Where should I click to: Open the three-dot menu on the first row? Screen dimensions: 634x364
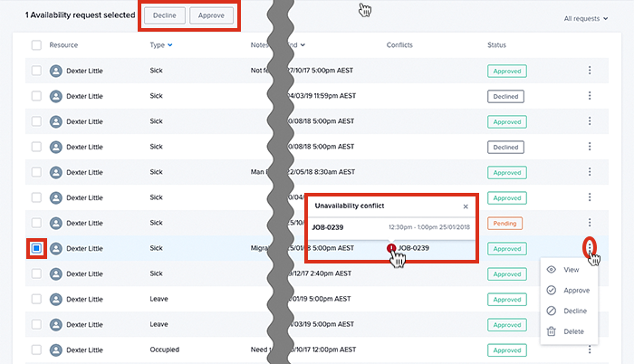(590, 71)
